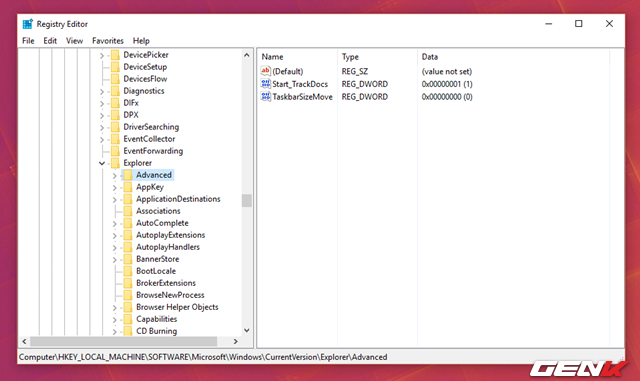This screenshot has height=381, width=640.
Task: Click the EventForwarding folder icon
Action: pyautogui.click(x=116, y=151)
